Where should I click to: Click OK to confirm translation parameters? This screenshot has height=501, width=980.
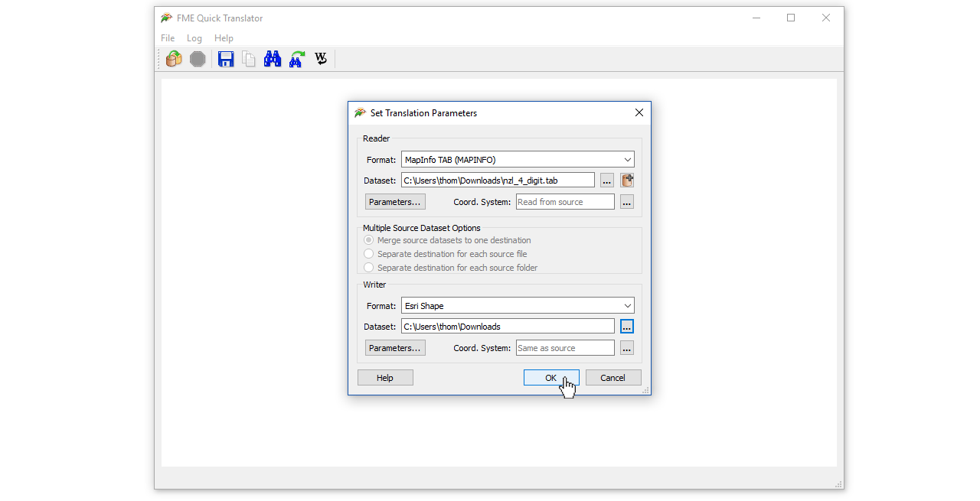(551, 378)
